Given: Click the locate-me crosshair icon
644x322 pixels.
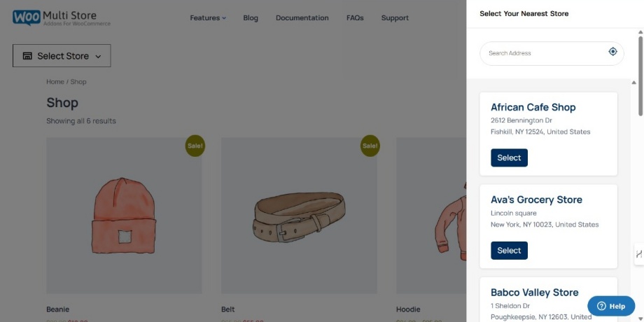Looking at the screenshot, I should coord(612,51).
